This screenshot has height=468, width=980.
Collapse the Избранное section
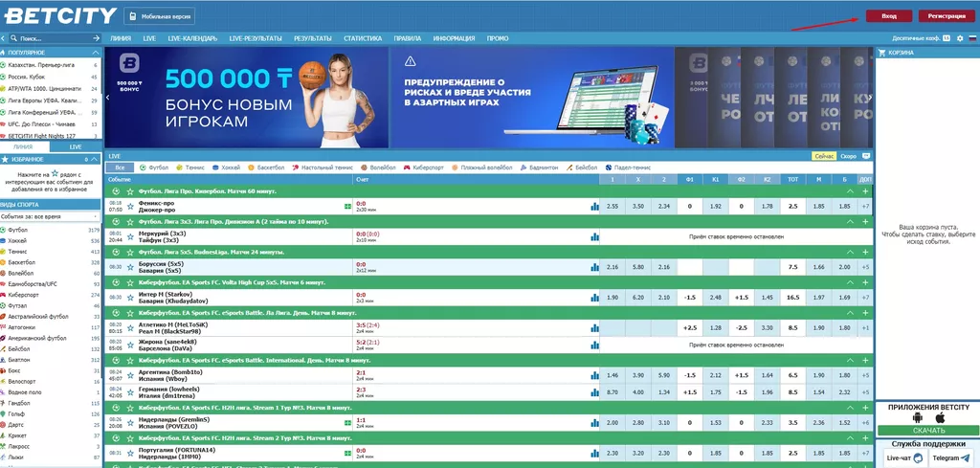point(95,159)
